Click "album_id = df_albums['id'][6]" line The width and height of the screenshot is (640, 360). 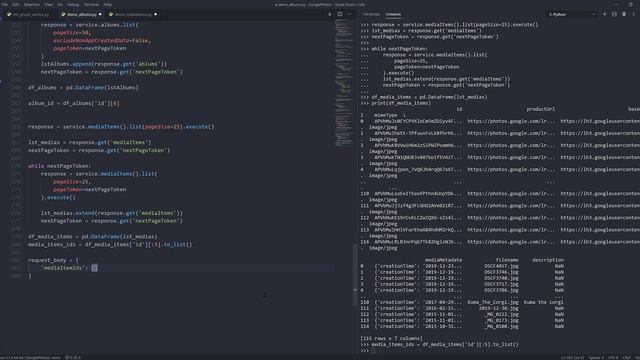(x=74, y=103)
